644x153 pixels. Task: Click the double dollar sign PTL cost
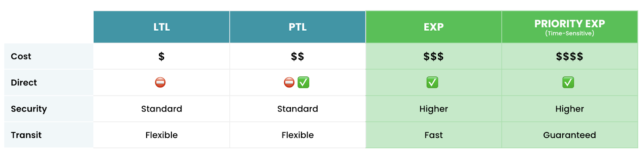(297, 56)
